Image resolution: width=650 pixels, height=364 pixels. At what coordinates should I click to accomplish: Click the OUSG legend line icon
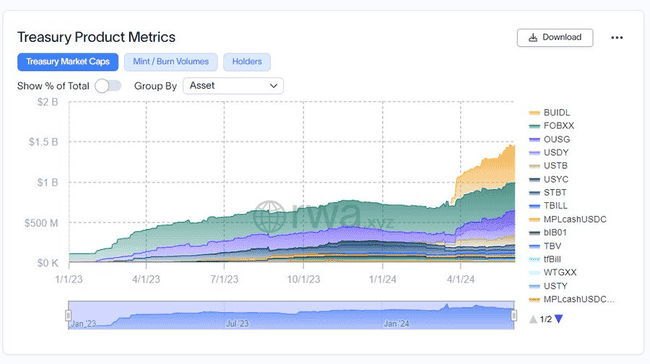click(x=534, y=139)
